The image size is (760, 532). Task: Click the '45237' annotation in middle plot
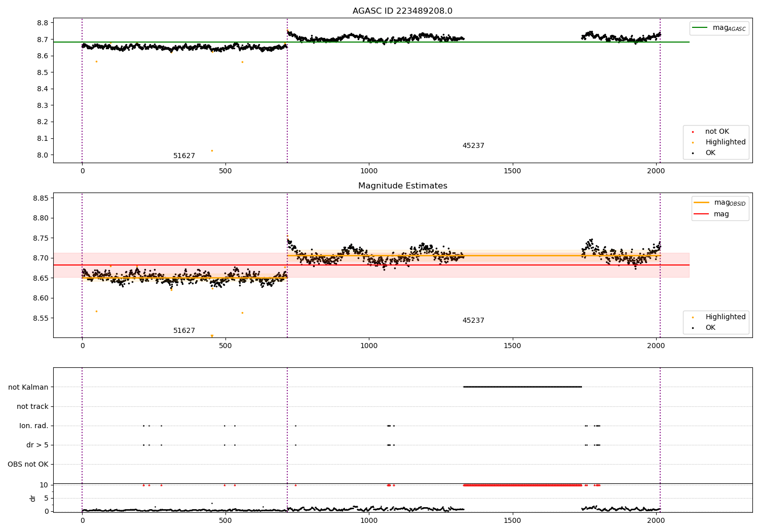click(473, 321)
